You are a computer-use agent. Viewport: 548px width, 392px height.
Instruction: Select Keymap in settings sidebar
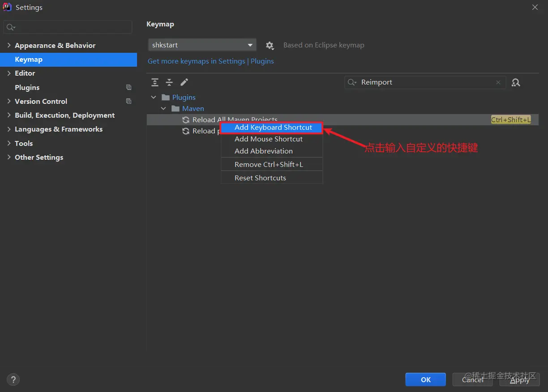[68, 60]
